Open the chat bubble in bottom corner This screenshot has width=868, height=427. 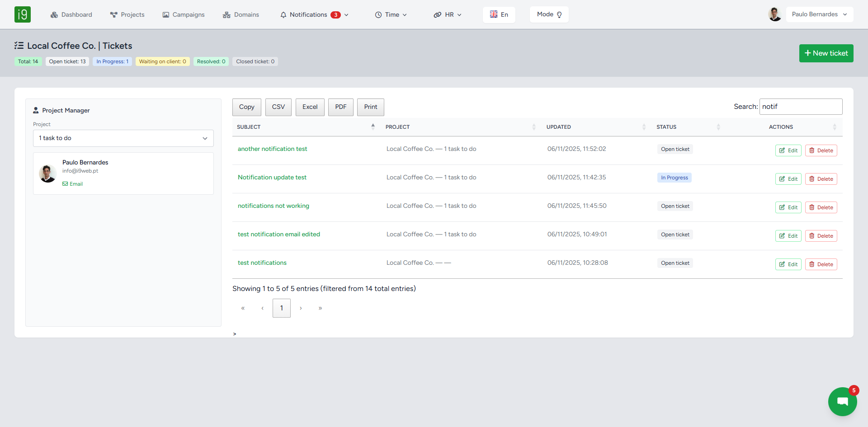(x=842, y=401)
